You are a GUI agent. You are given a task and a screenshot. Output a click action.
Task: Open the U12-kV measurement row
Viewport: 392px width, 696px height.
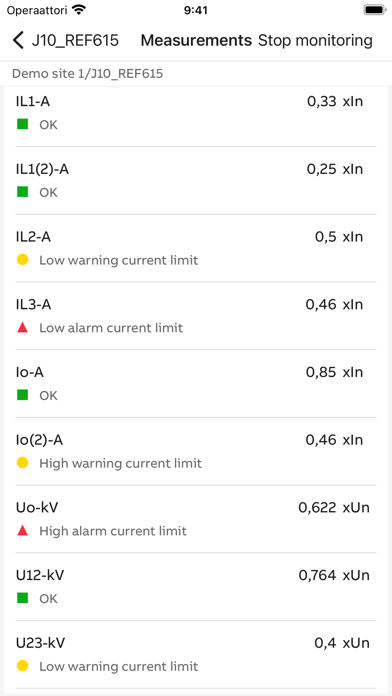pos(196,586)
